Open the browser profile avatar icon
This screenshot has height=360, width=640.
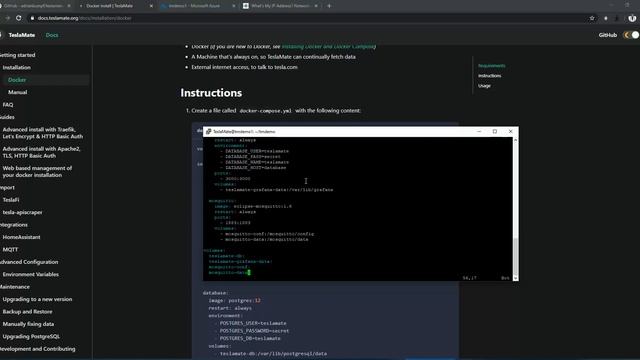click(632, 18)
